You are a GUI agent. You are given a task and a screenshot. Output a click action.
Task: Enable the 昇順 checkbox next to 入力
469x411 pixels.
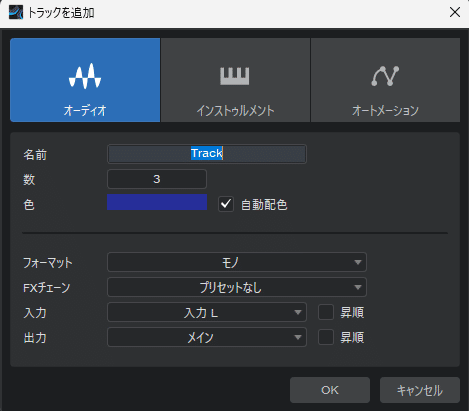click(326, 312)
